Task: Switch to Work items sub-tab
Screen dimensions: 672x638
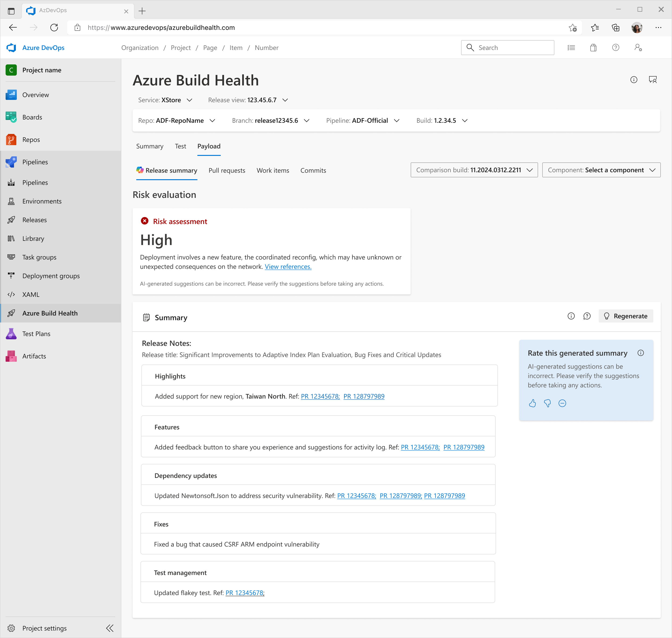Action: 273,170
